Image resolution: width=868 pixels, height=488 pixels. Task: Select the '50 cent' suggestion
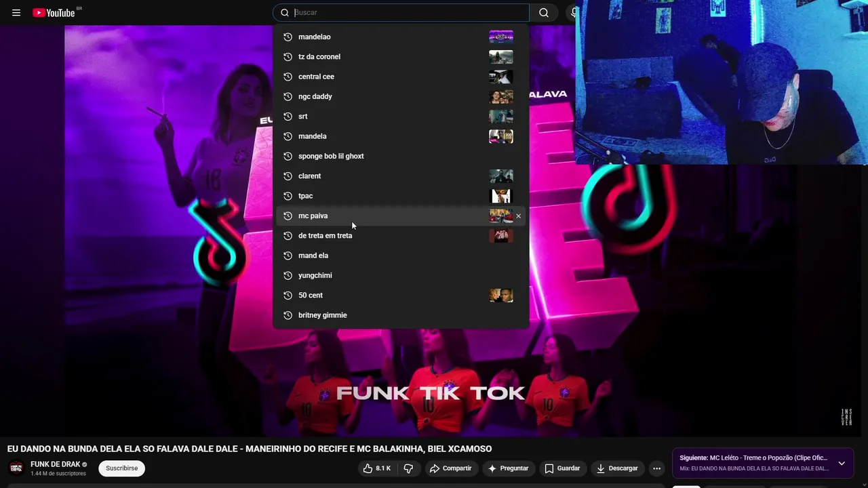click(401, 296)
